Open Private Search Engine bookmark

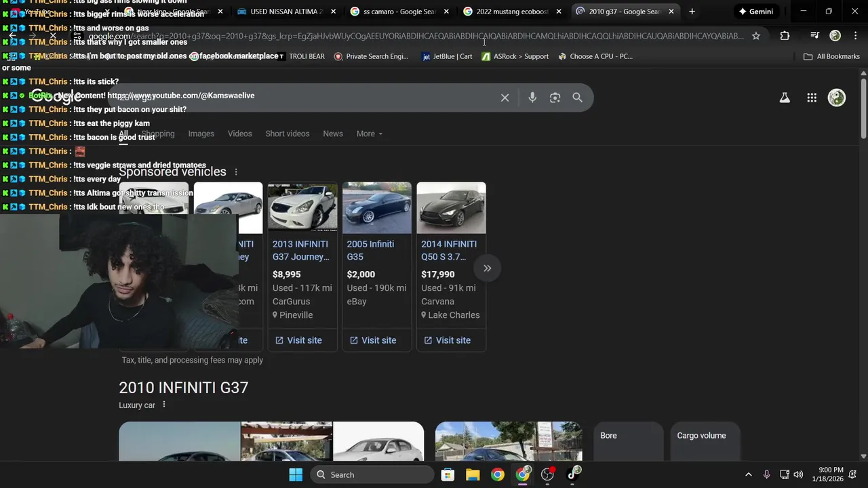click(x=371, y=56)
